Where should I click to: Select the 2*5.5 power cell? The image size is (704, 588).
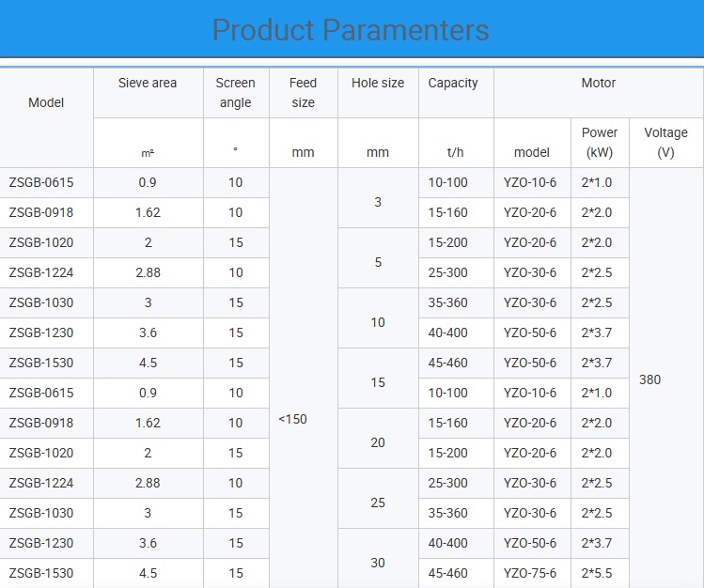pos(597,573)
